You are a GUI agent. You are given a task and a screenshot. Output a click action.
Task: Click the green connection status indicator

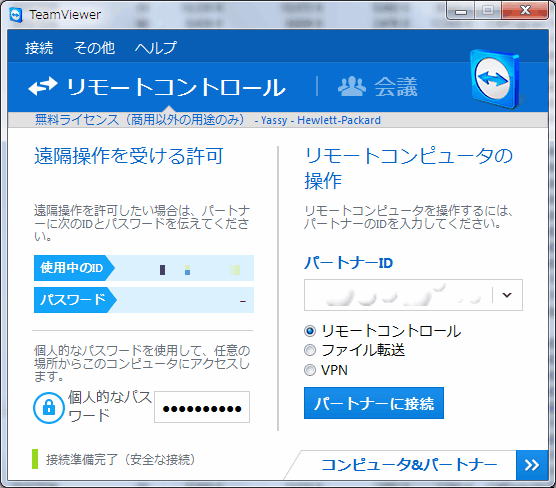coord(35,459)
